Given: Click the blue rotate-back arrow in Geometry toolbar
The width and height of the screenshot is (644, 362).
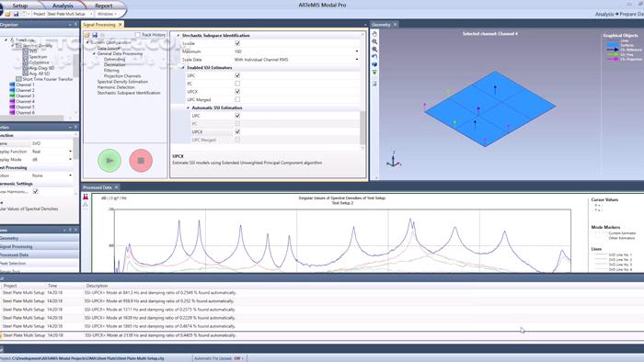Looking at the screenshot, I should 374,57.
